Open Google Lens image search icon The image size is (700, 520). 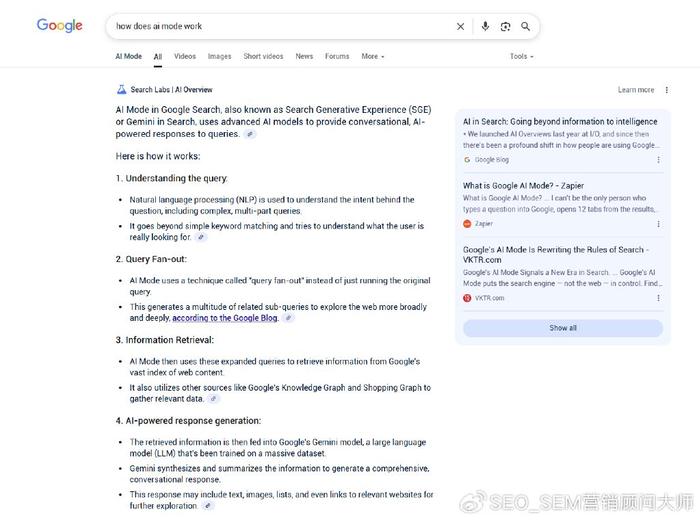[x=505, y=26]
